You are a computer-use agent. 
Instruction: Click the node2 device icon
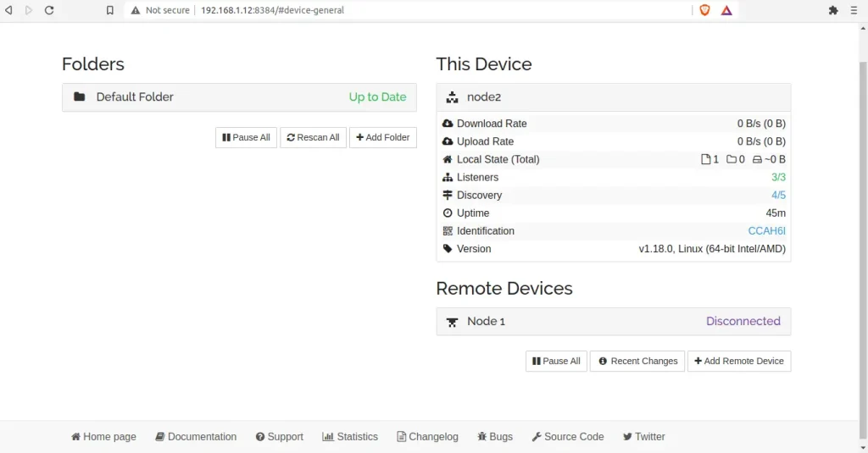453,97
